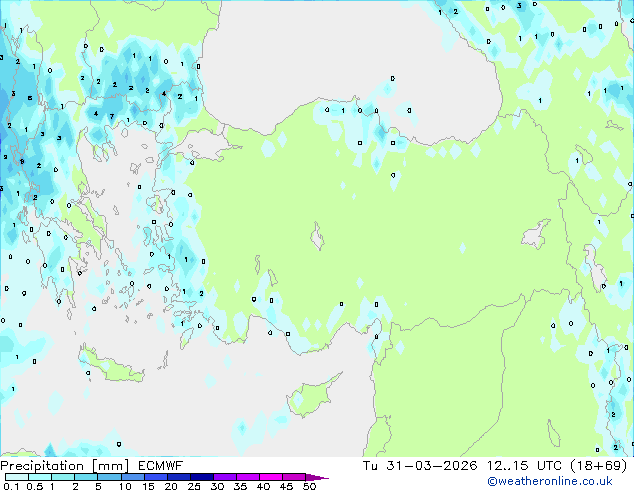Click the '35' legend scale label
Screen dimensions: 634x490
click(x=240, y=486)
